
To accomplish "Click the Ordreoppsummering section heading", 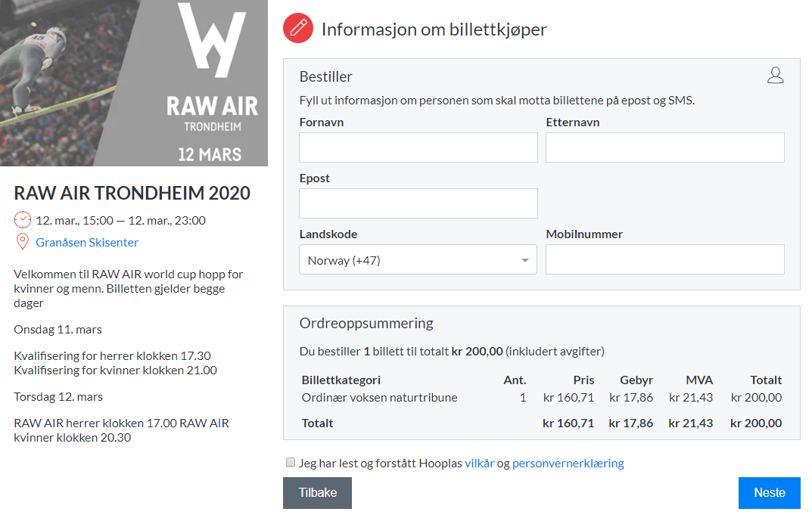I will point(366,323).
